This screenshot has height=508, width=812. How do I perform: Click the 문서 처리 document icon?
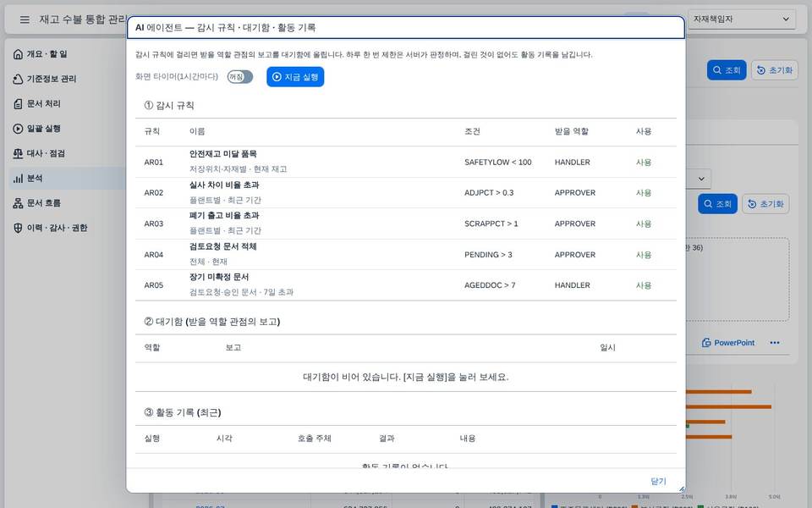coord(18,103)
